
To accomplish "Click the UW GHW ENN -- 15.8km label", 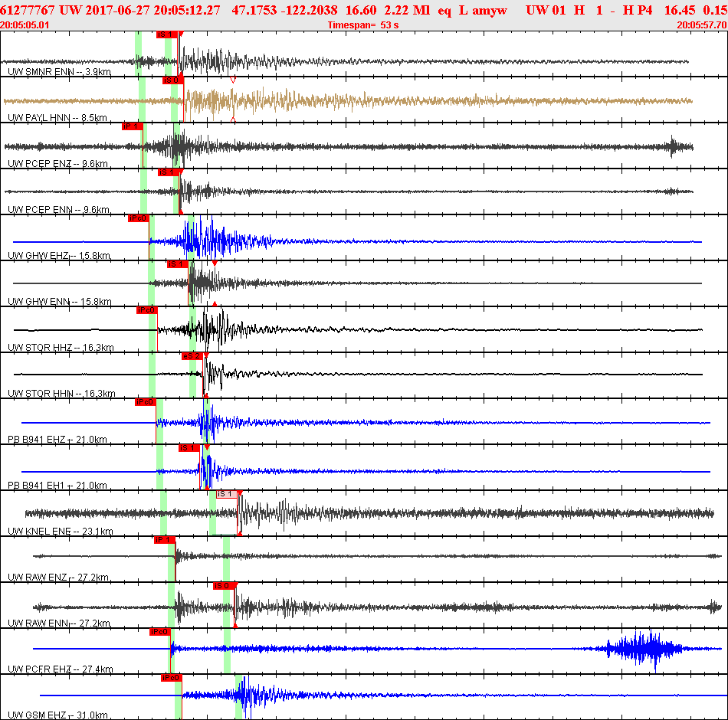I will [60, 301].
